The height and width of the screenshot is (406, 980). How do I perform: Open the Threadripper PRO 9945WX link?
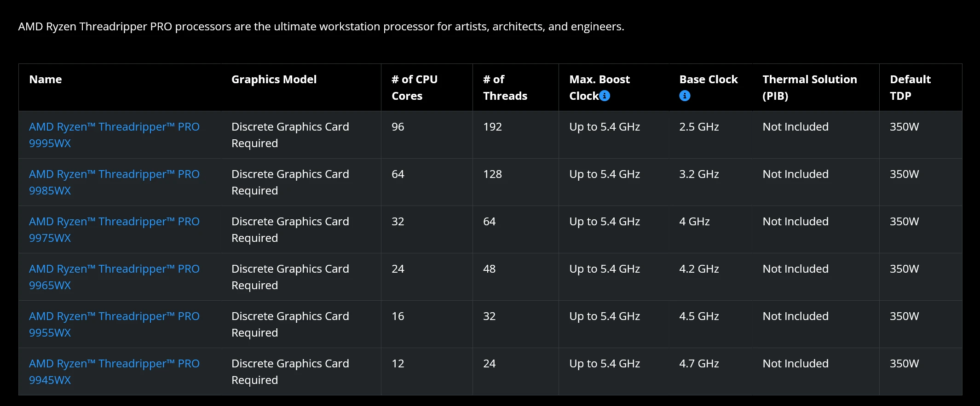coord(114,372)
